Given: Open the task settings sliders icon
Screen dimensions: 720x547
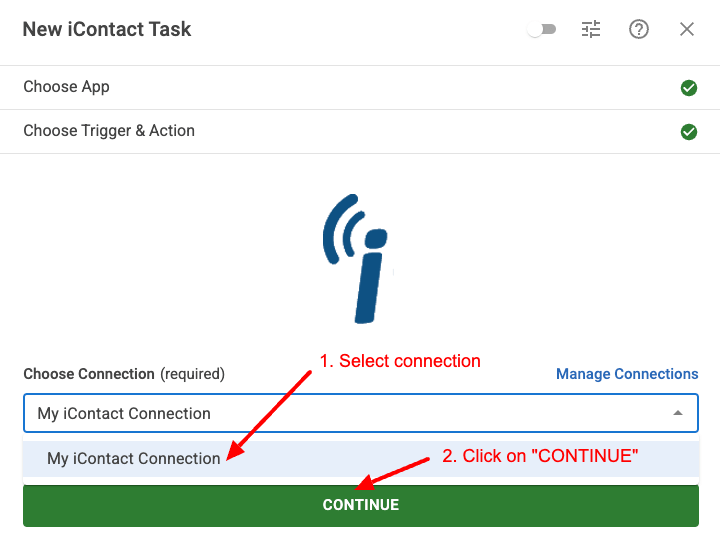Looking at the screenshot, I should click(591, 29).
